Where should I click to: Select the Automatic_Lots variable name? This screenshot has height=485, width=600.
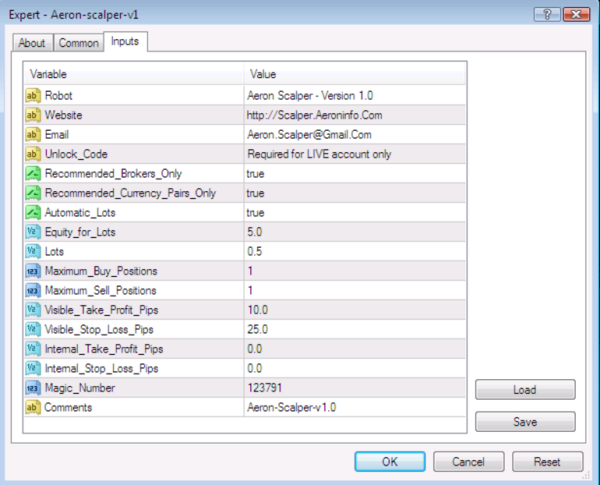tap(80, 212)
